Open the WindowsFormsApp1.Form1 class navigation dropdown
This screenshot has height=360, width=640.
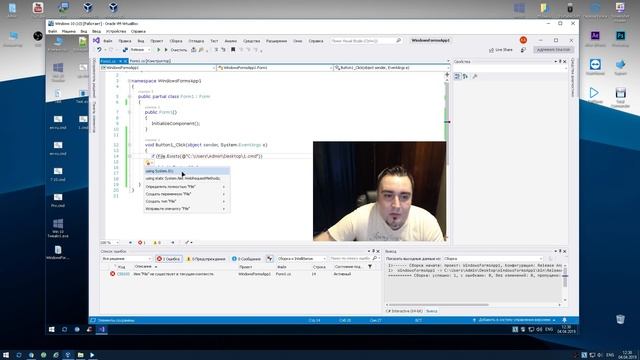(x=275, y=68)
